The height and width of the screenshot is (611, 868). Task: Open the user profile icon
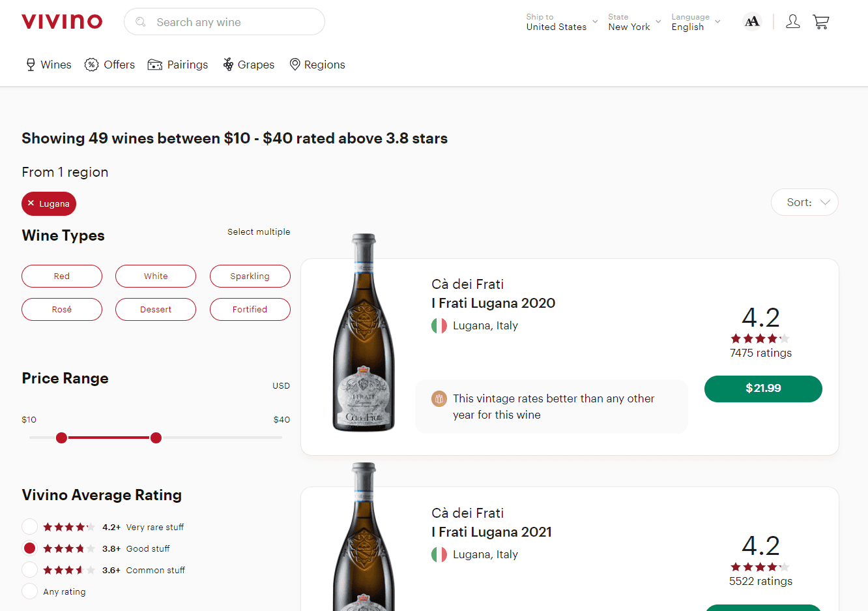(792, 22)
